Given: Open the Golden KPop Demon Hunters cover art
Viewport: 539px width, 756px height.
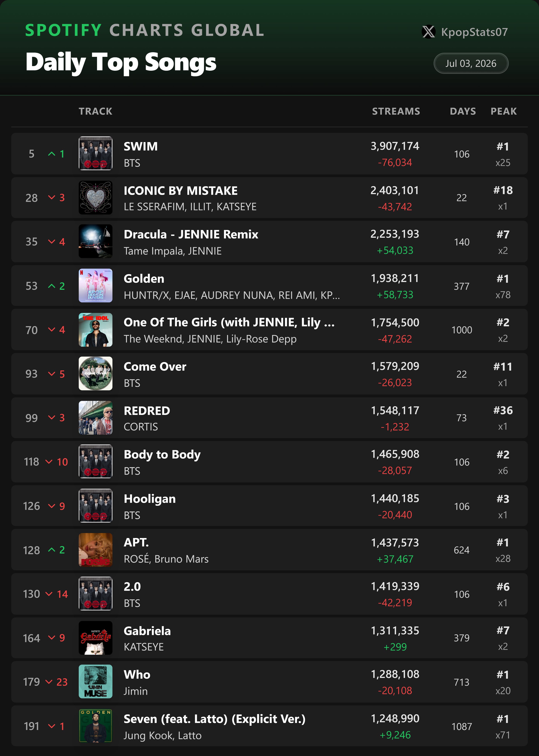Looking at the screenshot, I should click(96, 286).
